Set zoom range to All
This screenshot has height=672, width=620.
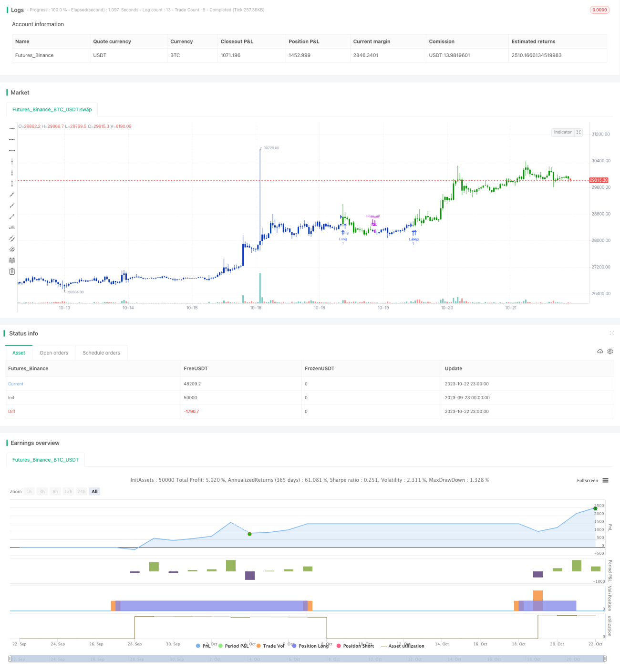coord(94,491)
